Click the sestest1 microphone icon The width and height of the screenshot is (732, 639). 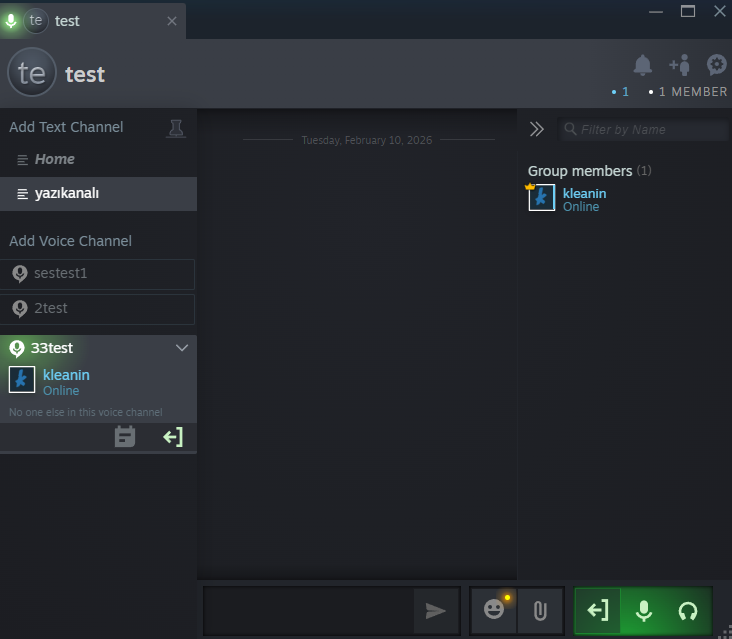coord(20,274)
